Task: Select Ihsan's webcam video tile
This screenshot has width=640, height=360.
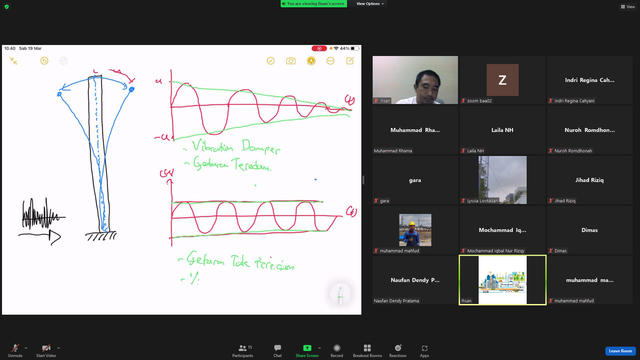Action: click(415, 80)
